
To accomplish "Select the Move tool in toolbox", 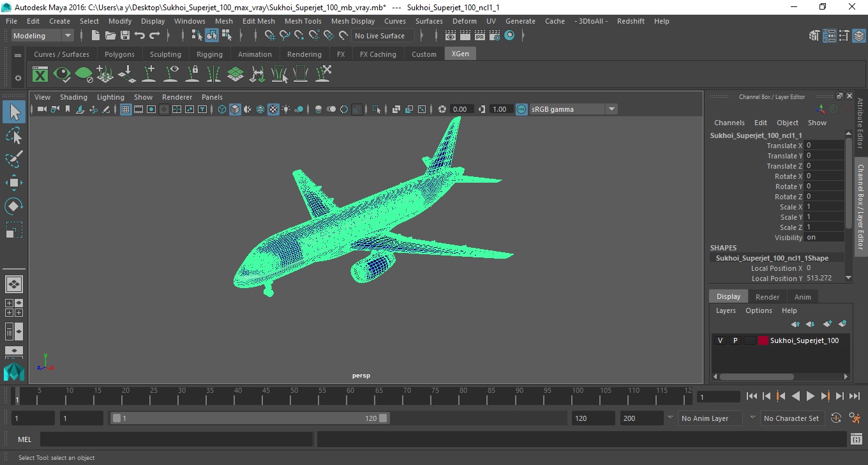I will pyautogui.click(x=14, y=183).
